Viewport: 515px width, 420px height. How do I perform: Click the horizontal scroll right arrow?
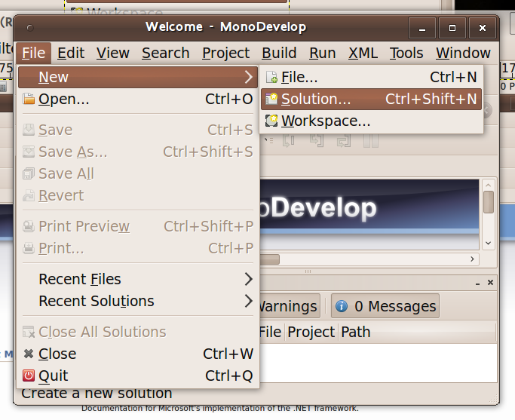pyautogui.click(x=472, y=259)
